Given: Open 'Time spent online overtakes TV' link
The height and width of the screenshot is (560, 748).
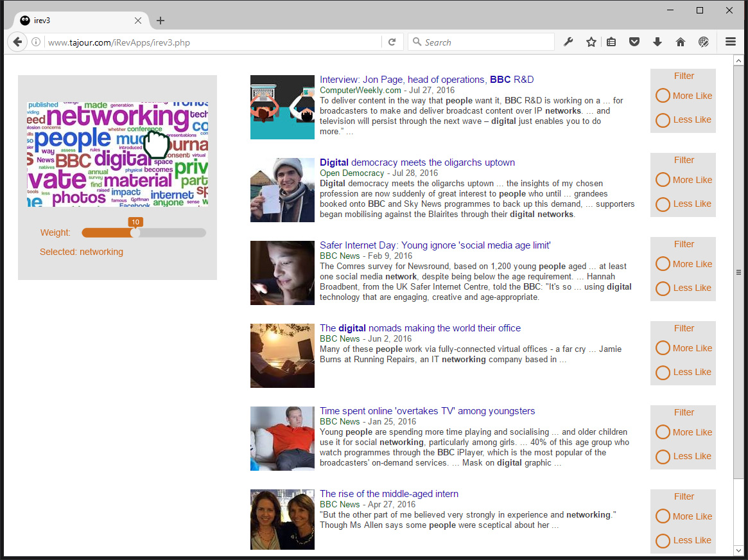Looking at the screenshot, I should [x=427, y=411].
